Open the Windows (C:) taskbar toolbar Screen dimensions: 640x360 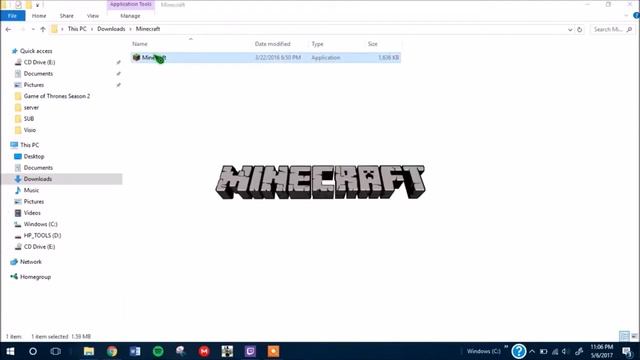click(x=484, y=351)
